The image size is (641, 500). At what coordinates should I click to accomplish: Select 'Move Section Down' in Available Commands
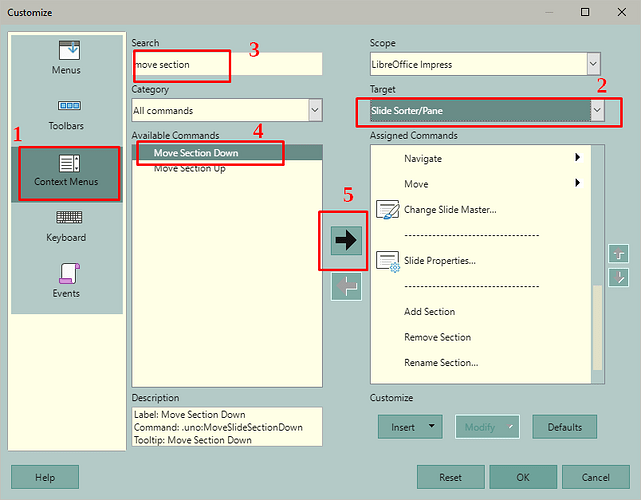click(227, 152)
